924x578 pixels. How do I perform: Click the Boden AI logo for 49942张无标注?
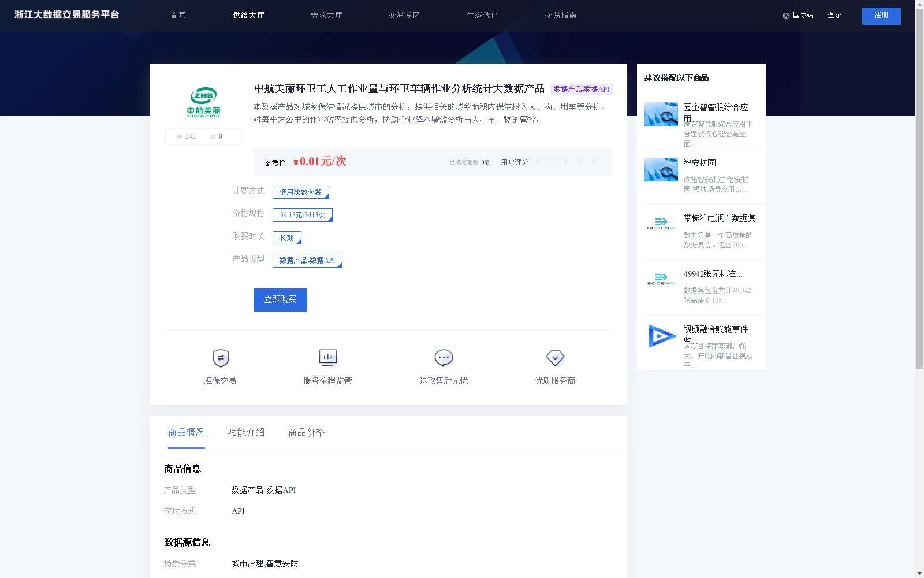[x=661, y=279]
